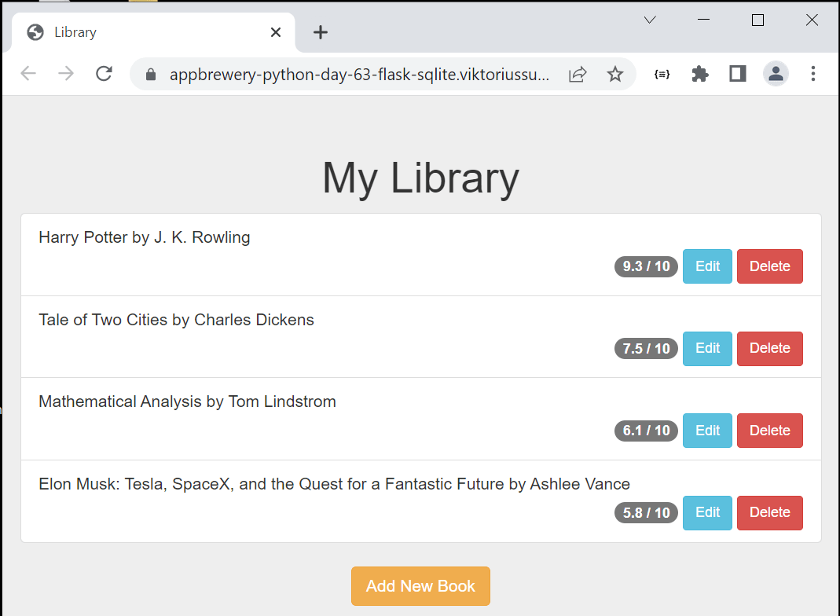Open the browser extensions puzzle icon
840x616 pixels.
(699, 73)
